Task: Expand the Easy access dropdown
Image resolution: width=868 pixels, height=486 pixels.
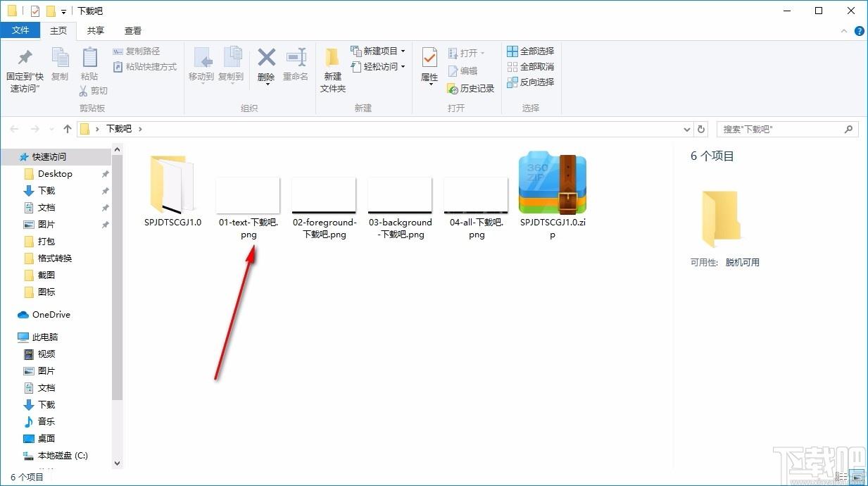Action: pyautogui.click(x=378, y=67)
